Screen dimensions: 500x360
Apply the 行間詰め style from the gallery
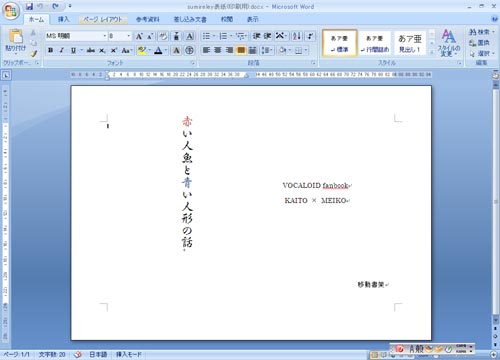click(x=375, y=43)
